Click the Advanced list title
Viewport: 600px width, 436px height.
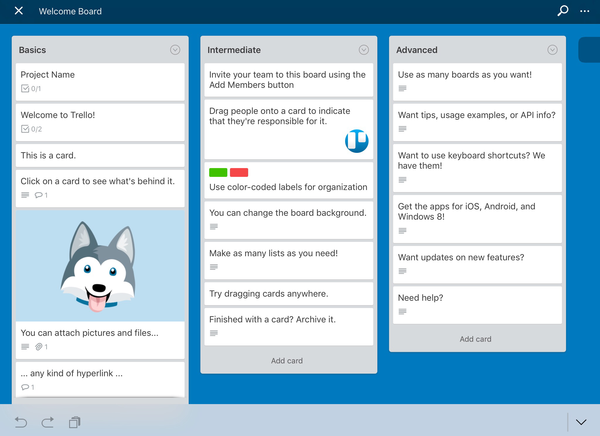[x=417, y=50]
